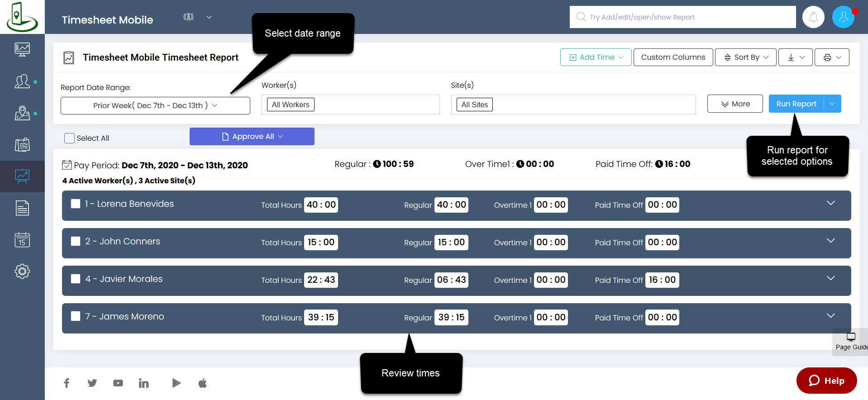Open the Apple App Store link

point(203,383)
